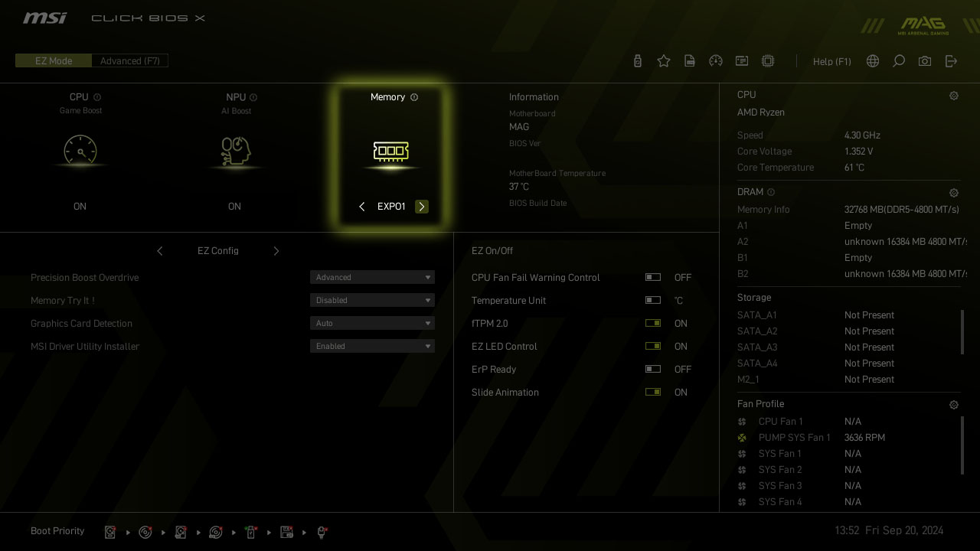Open the screenshot camera icon
Screen dimensions: 980x551
coord(925,61)
